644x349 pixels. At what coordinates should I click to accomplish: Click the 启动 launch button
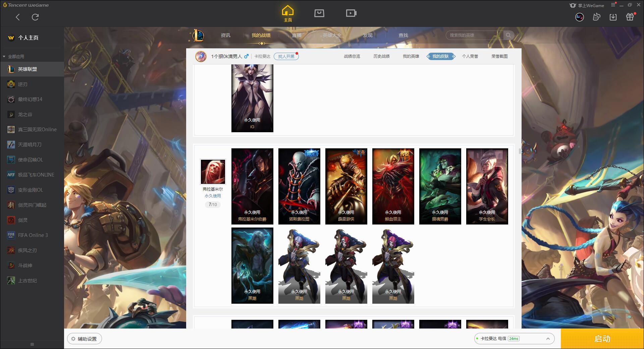point(602,339)
